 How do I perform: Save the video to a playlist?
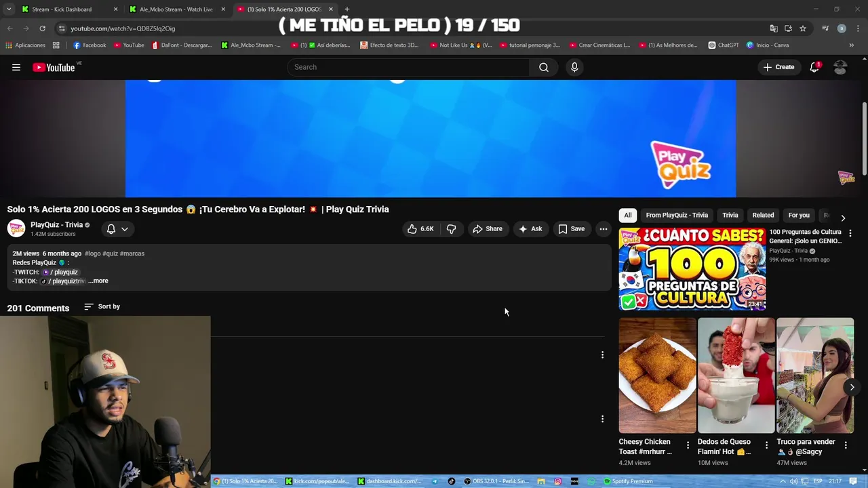571,229
